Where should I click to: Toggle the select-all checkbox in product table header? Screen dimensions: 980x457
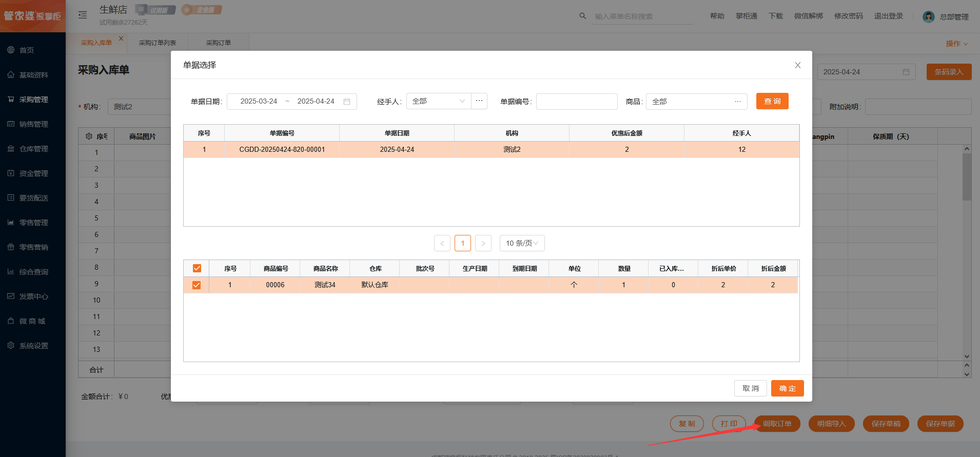pyautogui.click(x=197, y=268)
